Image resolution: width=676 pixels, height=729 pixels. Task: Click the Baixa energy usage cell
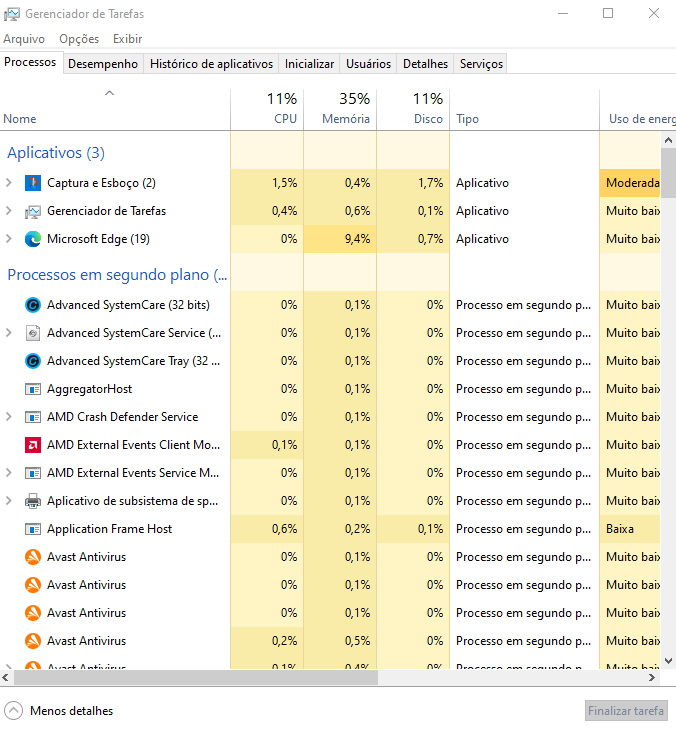(630, 529)
